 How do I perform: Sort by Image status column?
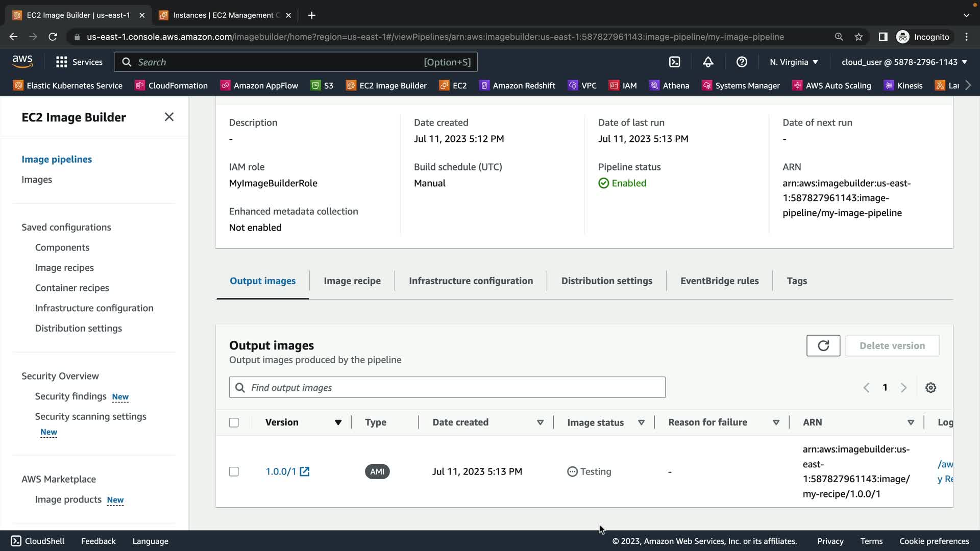[641, 422]
